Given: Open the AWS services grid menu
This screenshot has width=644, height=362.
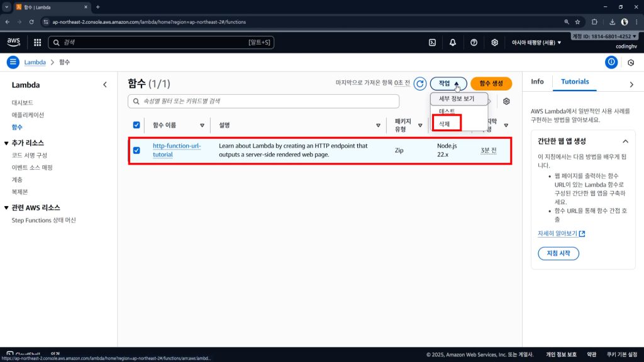Looking at the screenshot, I should tap(37, 42).
